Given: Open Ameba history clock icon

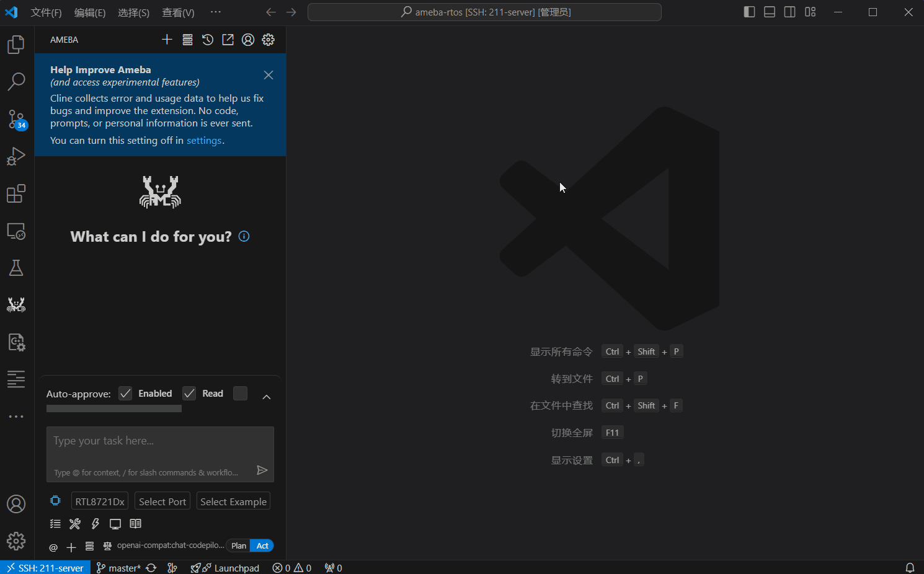Looking at the screenshot, I should pos(208,40).
